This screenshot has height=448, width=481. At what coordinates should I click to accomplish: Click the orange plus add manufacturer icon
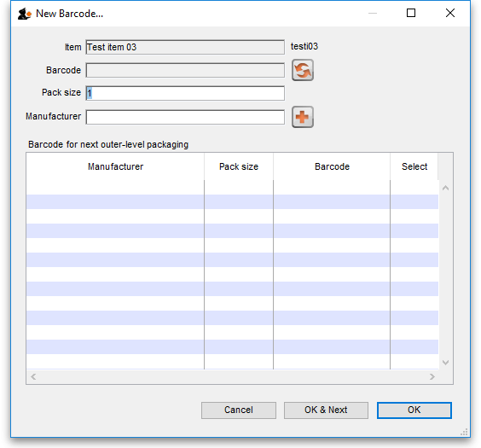coord(303,117)
